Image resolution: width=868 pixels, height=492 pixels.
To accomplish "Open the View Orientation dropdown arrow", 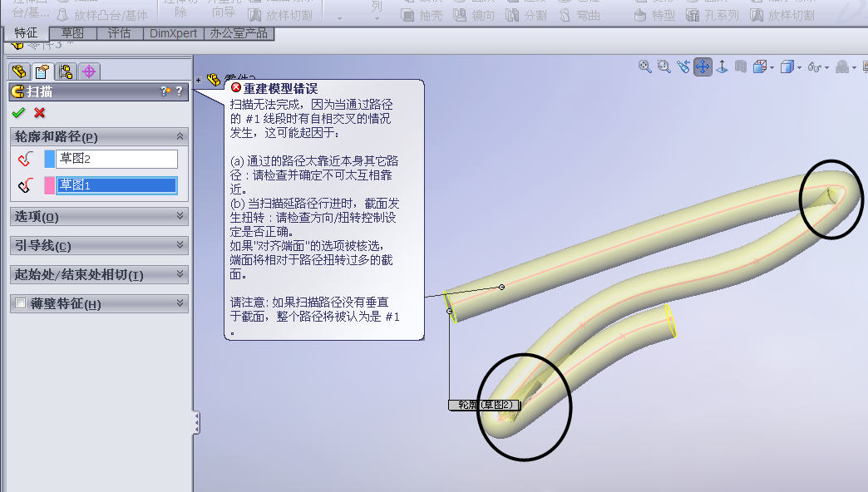I will (772, 68).
